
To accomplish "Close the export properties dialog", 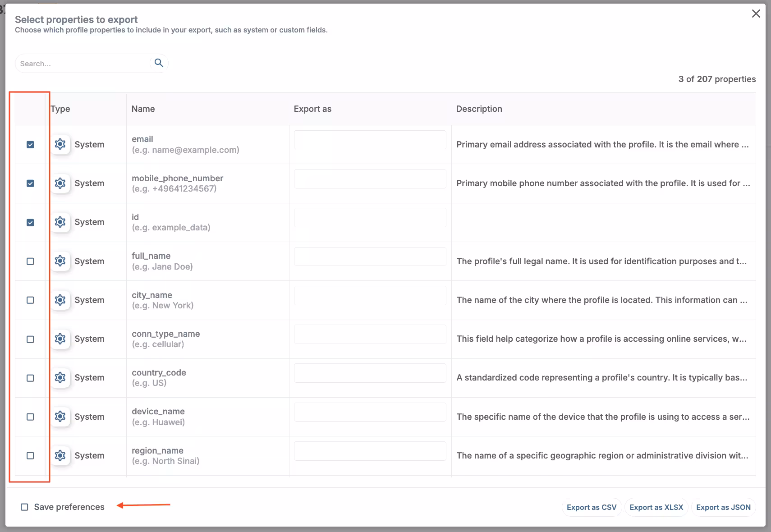I will pos(756,14).
